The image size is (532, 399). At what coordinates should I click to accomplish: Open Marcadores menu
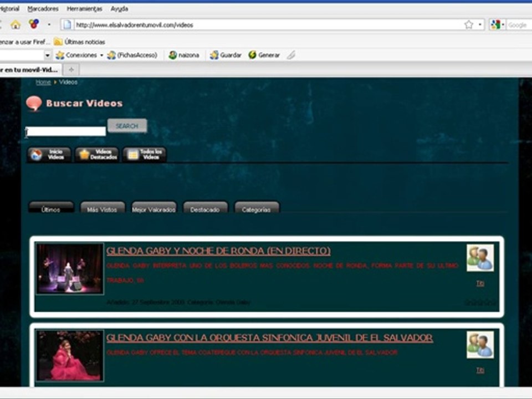point(43,9)
